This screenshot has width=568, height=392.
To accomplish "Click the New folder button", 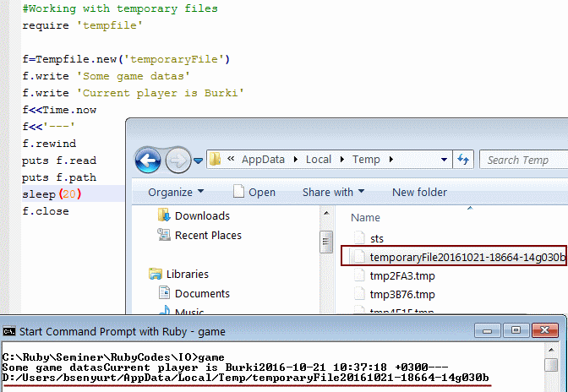I will coord(419,192).
